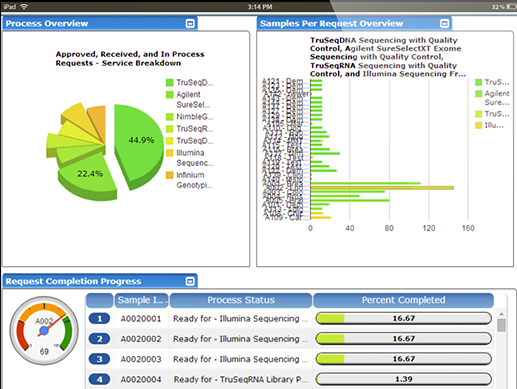Click the first TruSeqD... legend swatch in pie legend

[170, 82]
